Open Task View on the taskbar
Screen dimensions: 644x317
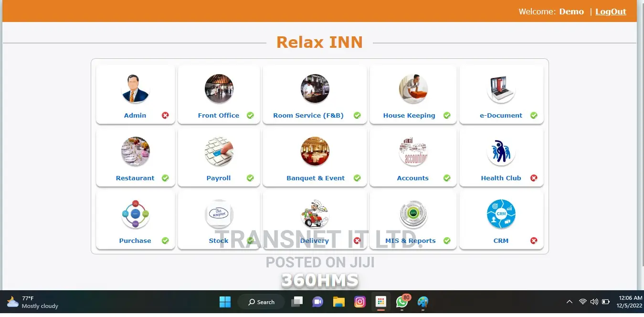coord(297,302)
